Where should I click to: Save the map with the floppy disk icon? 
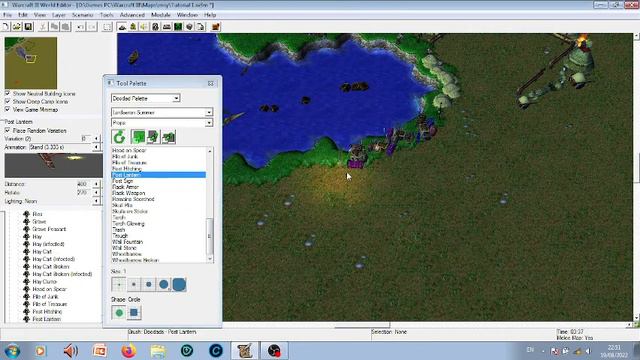point(28,27)
